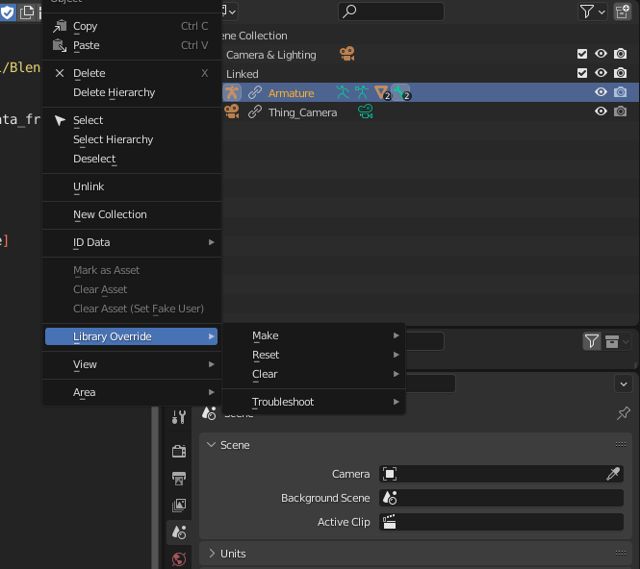The width and height of the screenshot is (640, 569).
Task: Click camera icon beside Camera & Lighting
Action: point(347,54)
